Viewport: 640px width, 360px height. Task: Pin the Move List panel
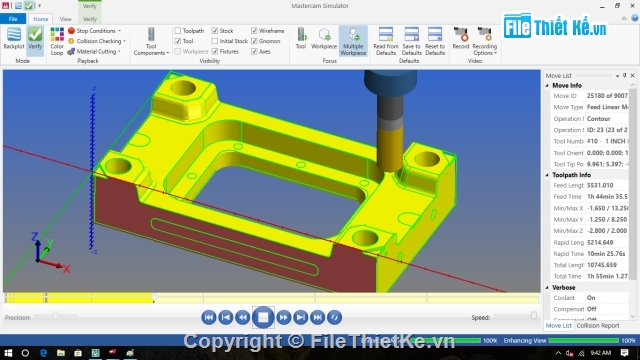pos(624,76)
